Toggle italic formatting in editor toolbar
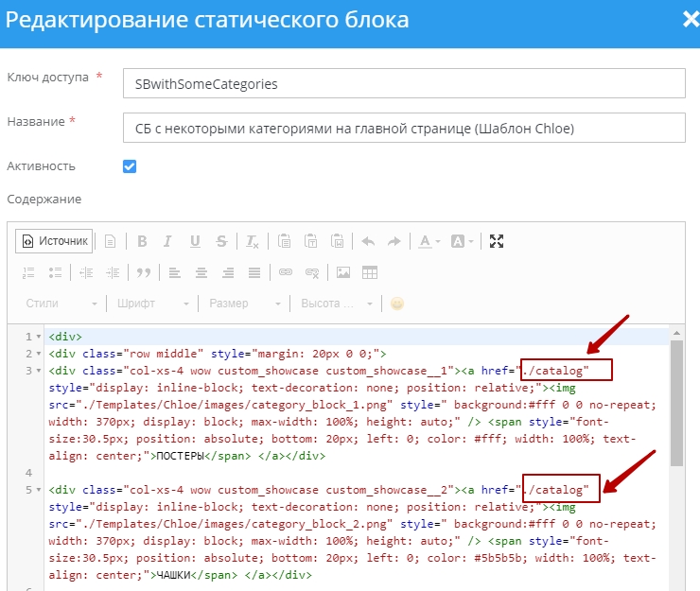 168,241
